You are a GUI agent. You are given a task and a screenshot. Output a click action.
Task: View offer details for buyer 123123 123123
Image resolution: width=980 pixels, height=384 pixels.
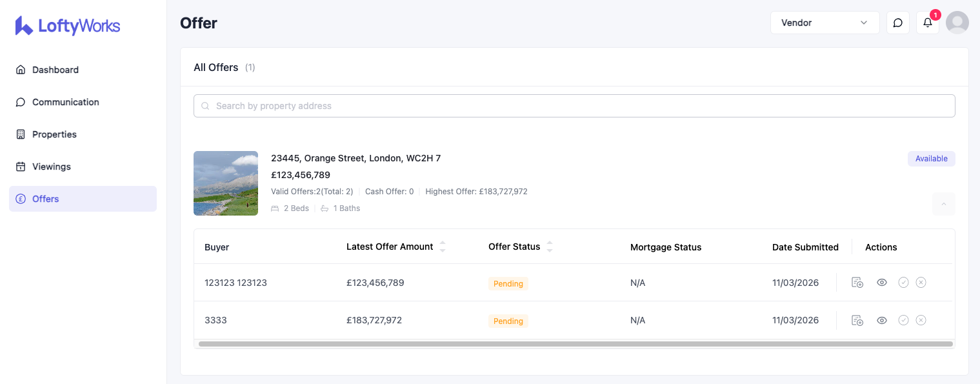click(x=882, y=283)
